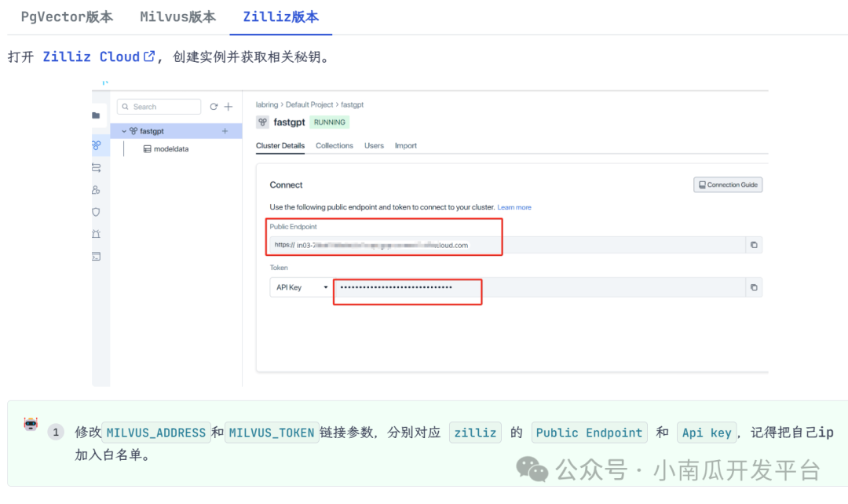848x504 pixels.
Task: Click the plus icon beside the refresh icon
Action: coord(228,107)
